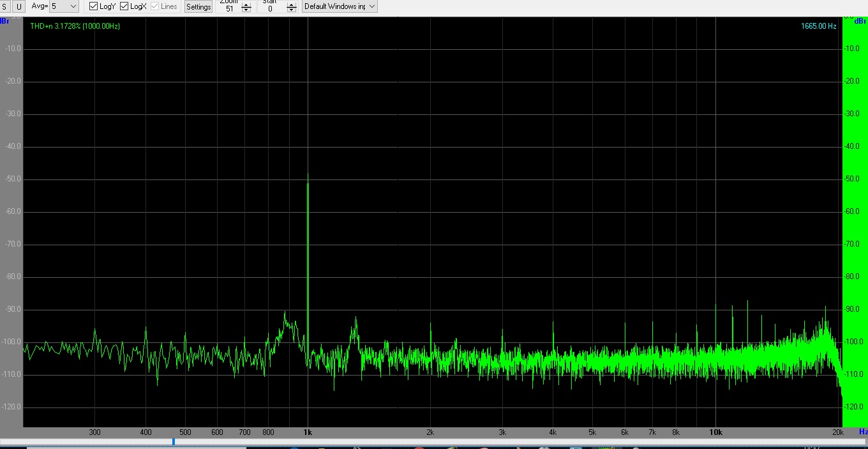Viewport: 868px width, 449px height.
Task: Click the 500 label on frequency axis
Action: click(x=185, y=432)
